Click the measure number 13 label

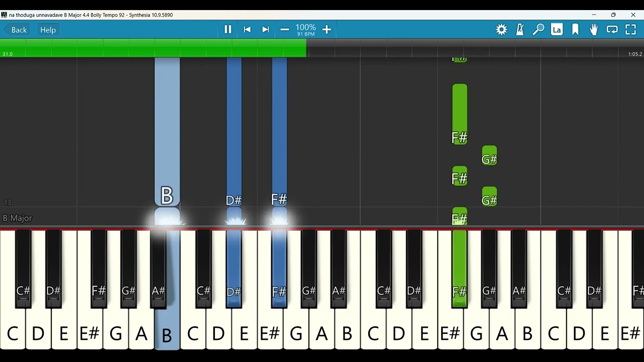8,203
